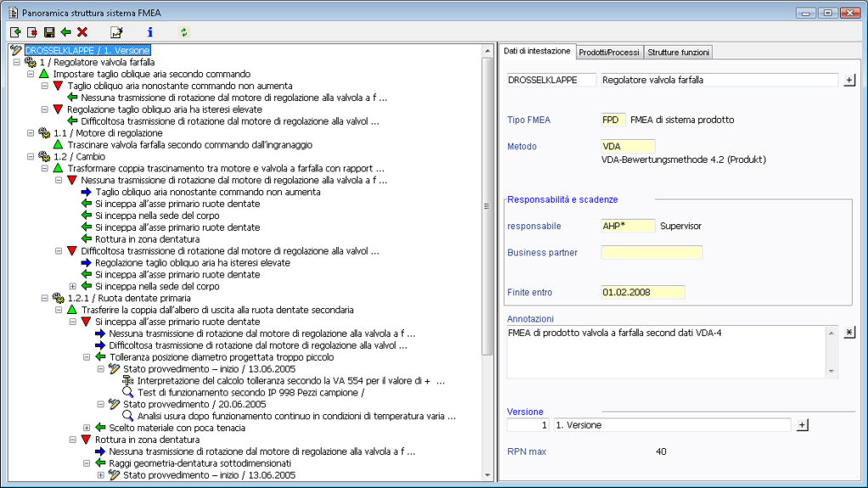Collapse the 1 / Regolatore valvola farfalla node
This screenshot has height=488, width=868.
click(17, 62)
